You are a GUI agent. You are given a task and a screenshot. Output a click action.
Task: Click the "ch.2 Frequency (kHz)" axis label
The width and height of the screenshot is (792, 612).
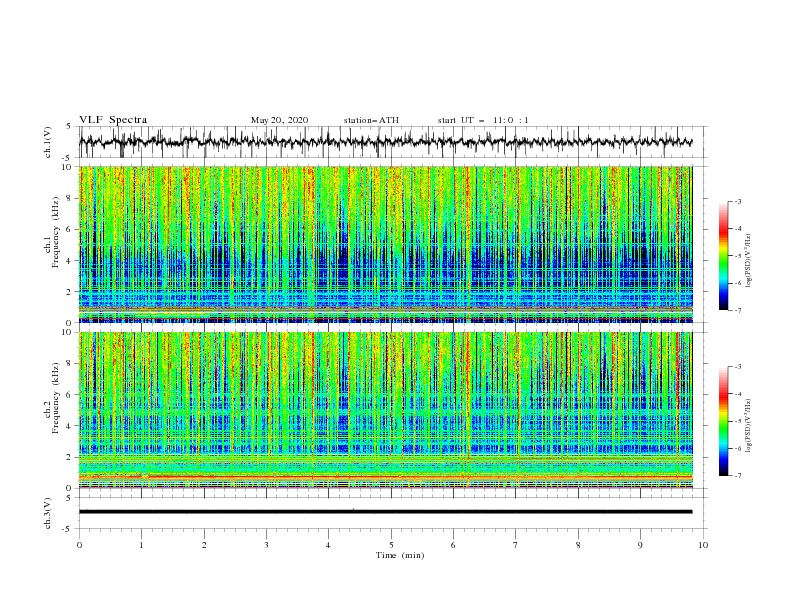coord(53,397)
